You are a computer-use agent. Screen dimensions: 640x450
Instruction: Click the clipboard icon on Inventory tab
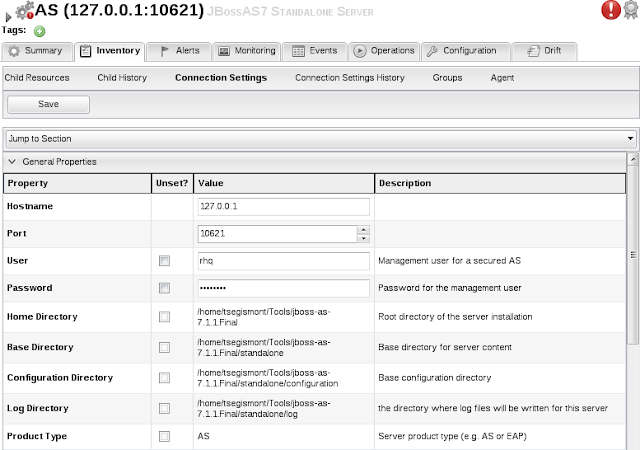[x=85, y=51]
